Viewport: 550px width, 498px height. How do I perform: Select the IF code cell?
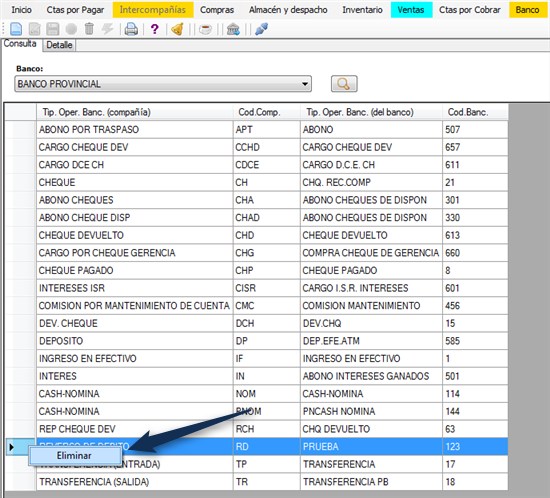[x=267, y=359]
